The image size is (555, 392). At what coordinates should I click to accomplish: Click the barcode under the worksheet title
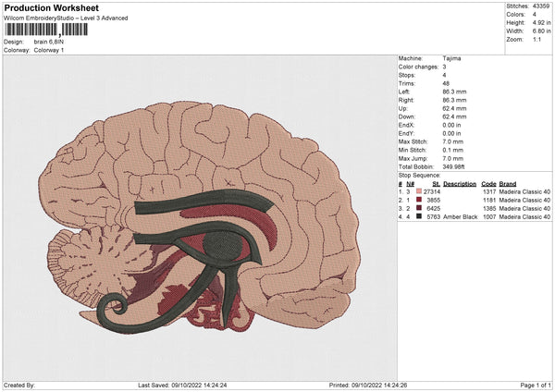(x=46, y=30)
